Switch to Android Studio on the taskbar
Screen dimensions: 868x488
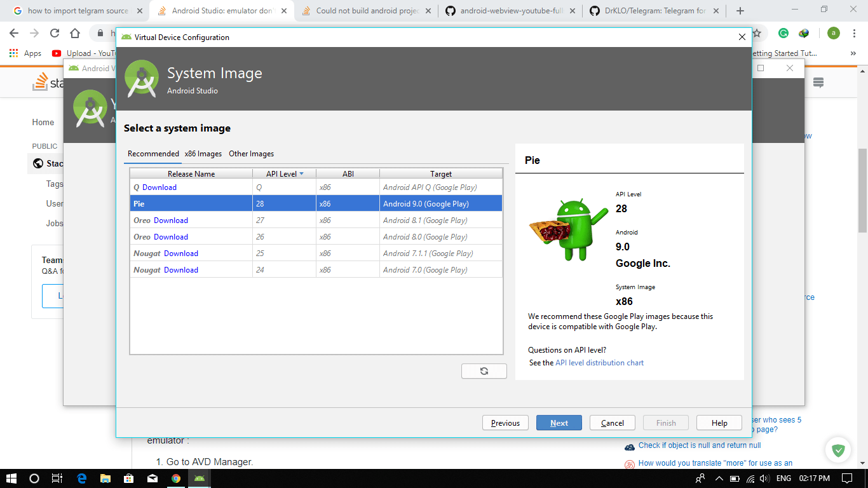(200, 478)
